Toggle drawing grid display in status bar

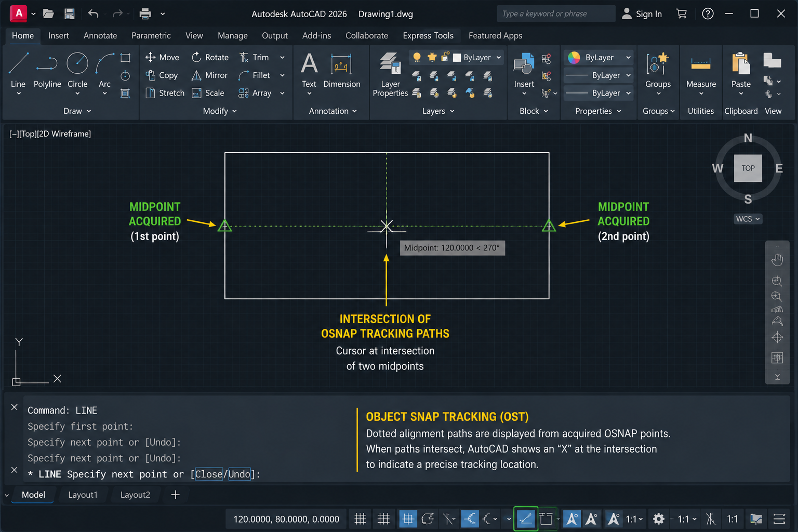click(x=360, y=518)
